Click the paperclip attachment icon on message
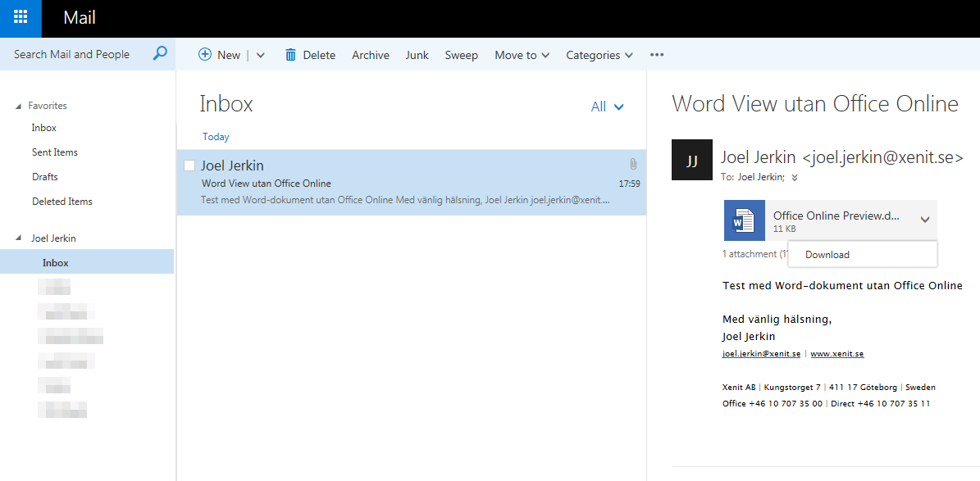 (633, 164)
